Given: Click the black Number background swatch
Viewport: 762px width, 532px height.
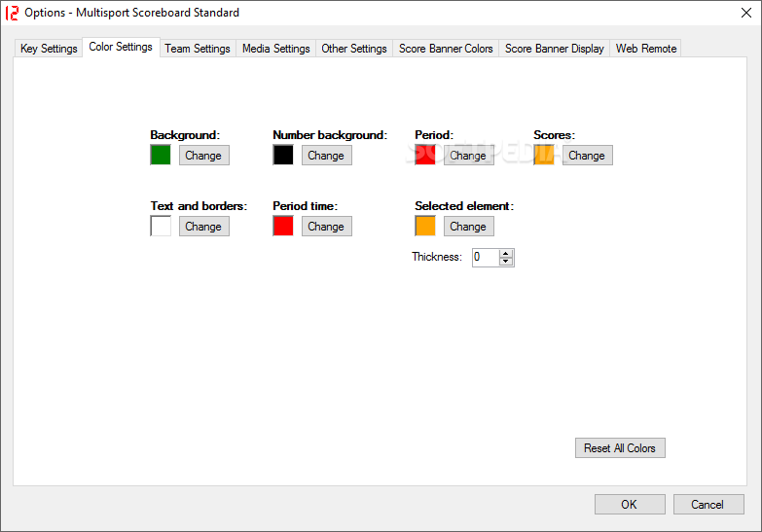Looking at the screenshot, I should coord(283,155).
